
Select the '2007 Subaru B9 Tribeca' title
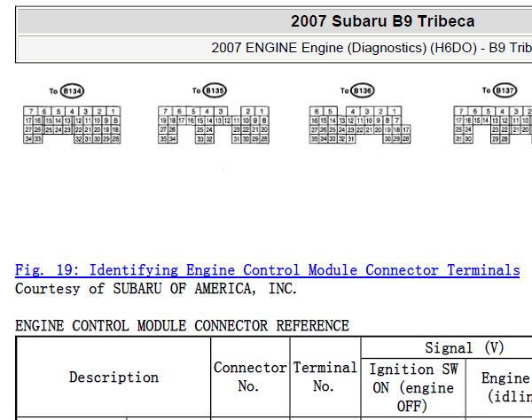(x=382, y=21)
